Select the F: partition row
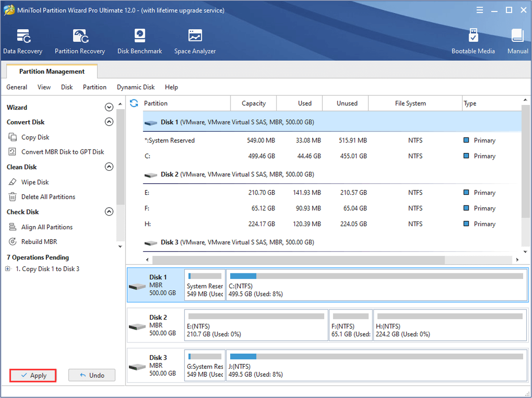 click(x=332, y=208)
